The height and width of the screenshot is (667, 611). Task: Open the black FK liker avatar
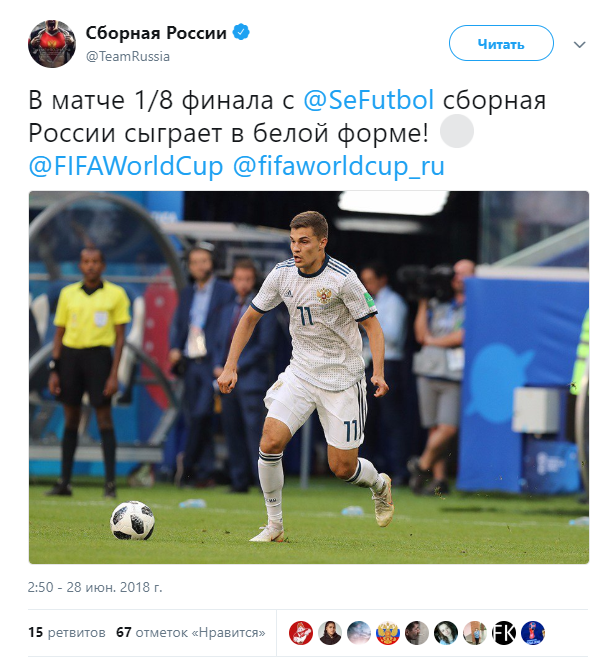[504, 633]
